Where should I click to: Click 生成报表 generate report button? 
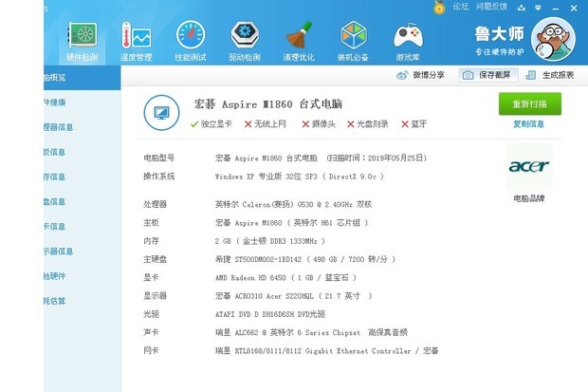click(x=550, y=75)
